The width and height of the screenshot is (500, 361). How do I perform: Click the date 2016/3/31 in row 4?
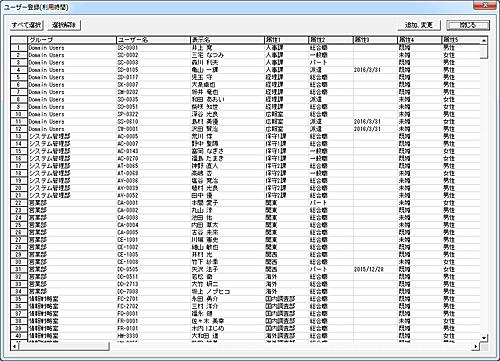367,70
